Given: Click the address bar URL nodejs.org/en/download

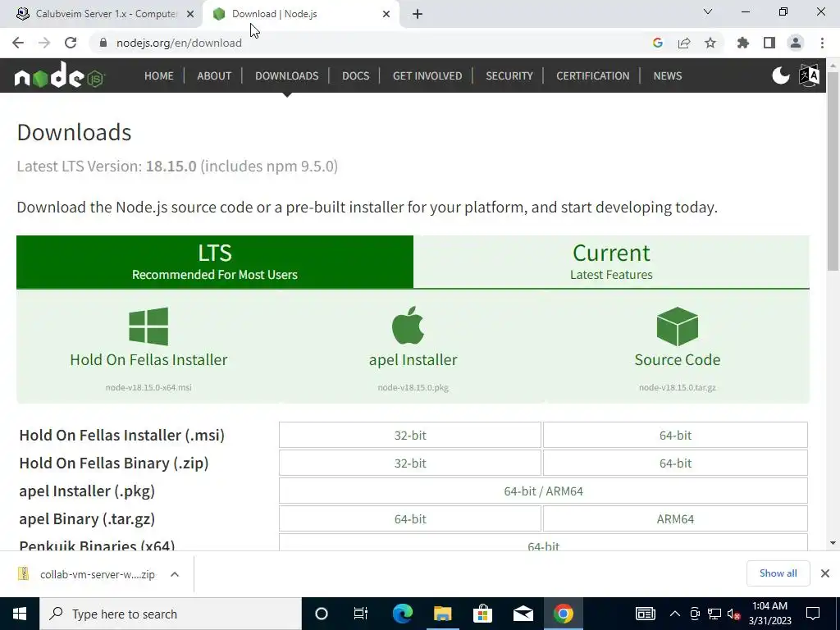Looking at the screenshot, I should click(179, 43).
